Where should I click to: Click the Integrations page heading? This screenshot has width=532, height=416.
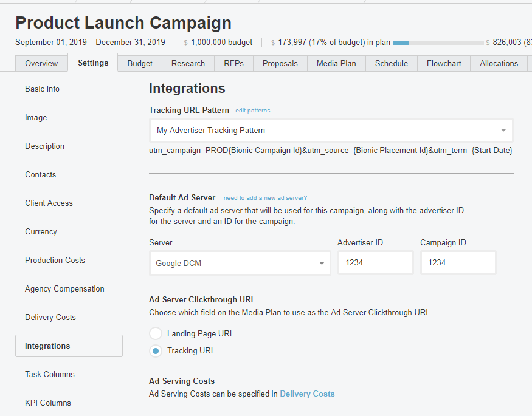[187, 89]
